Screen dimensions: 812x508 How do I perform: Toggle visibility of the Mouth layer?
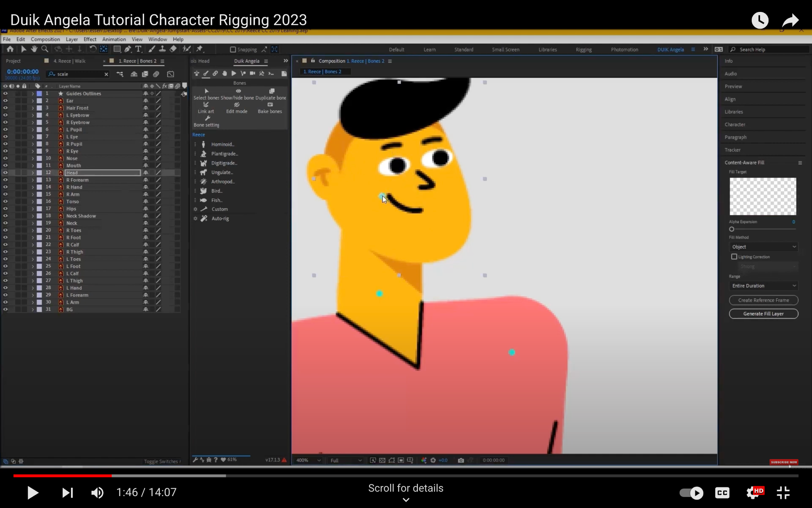(5, 165)
